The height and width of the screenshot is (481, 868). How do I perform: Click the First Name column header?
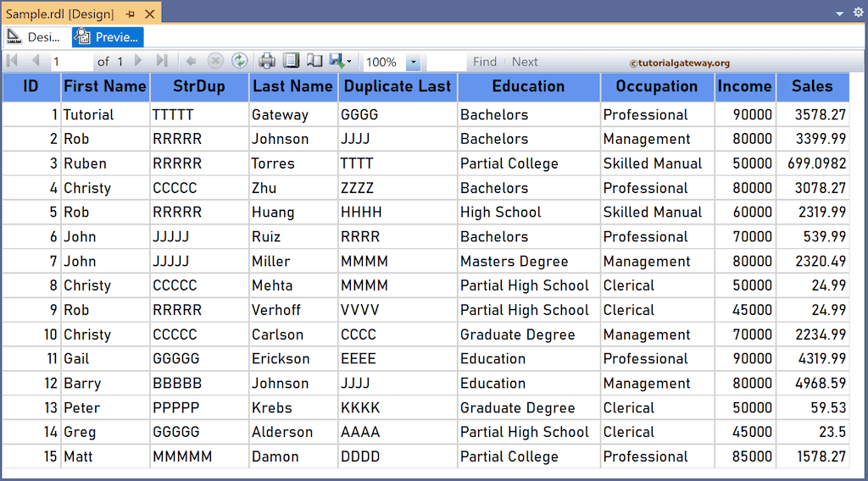pos(104,87)
